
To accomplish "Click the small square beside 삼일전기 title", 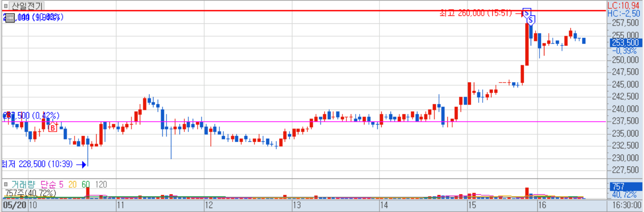I will (6, 6).
